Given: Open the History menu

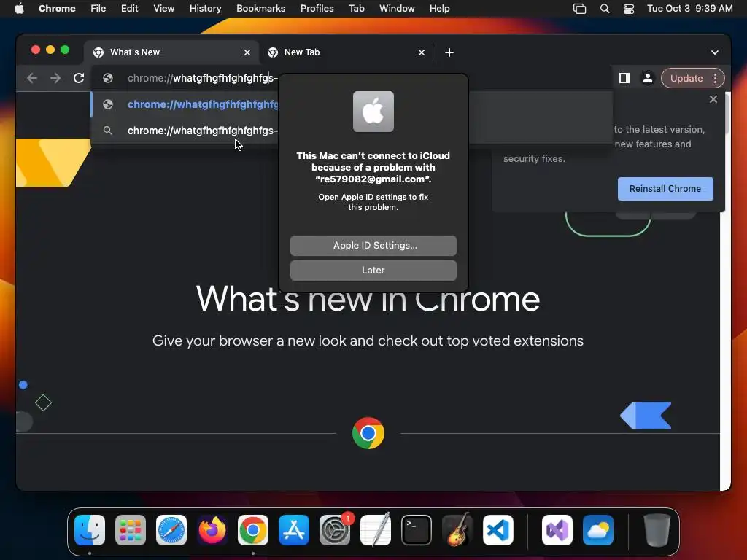Looking at the screenshot, I should tap(205, 8).
